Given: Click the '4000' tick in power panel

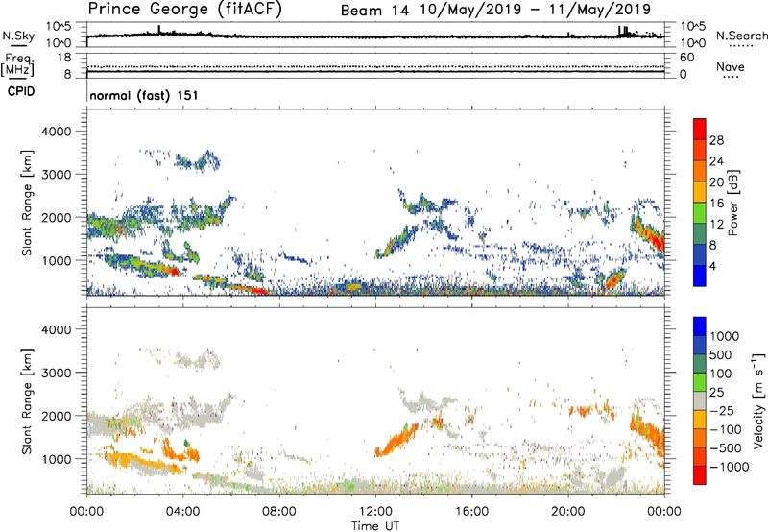Looking at the screenshot, I should [x=56, y=132].
